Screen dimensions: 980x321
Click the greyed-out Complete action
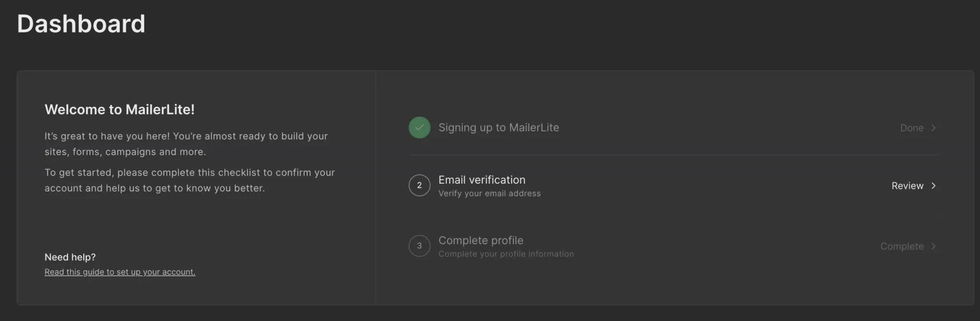tap(902, 246)
